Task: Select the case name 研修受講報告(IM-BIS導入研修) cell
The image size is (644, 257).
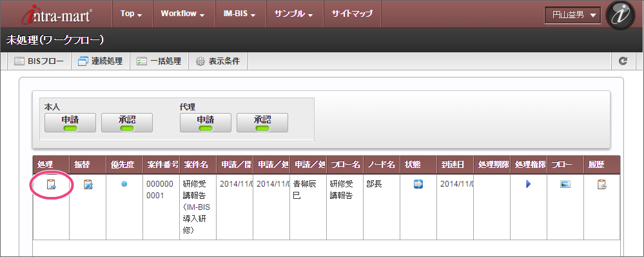Action: pos(198,207)
